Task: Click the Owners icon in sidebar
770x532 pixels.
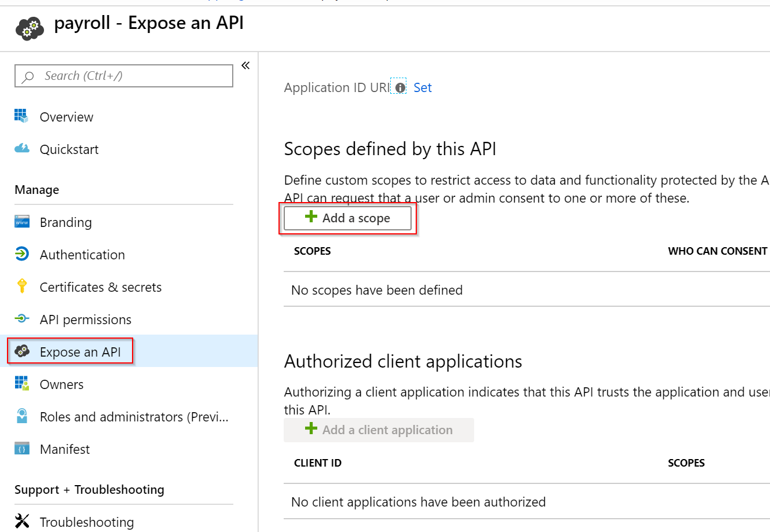Action: [x=22, y=384]
